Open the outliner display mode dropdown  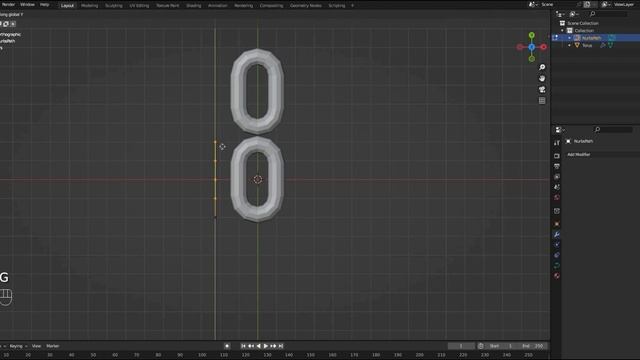click(x=574, y=14)
